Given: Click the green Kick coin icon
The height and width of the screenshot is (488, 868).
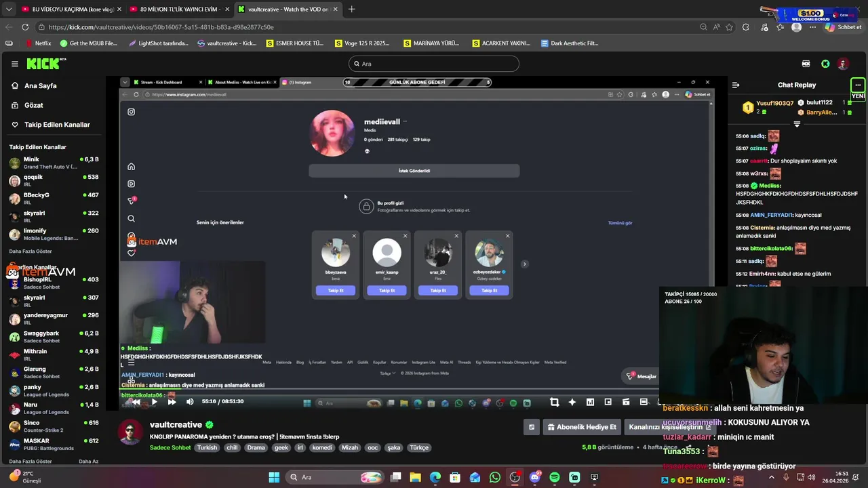Looking at the screenshot, I should (x=825, y=64).
